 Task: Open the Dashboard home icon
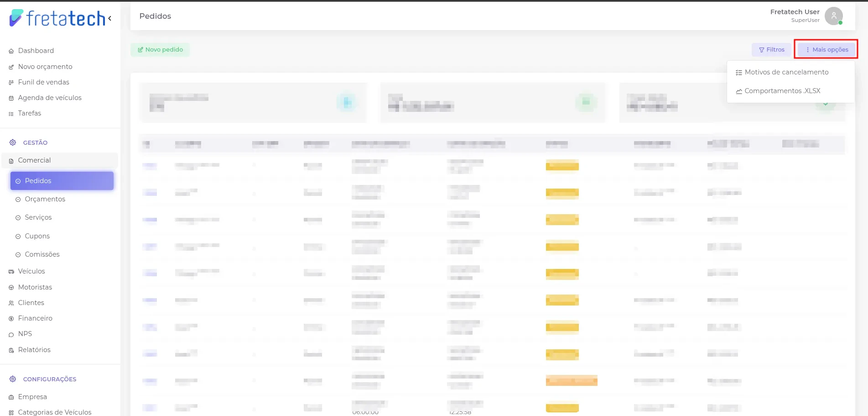[x=11, y=51]
